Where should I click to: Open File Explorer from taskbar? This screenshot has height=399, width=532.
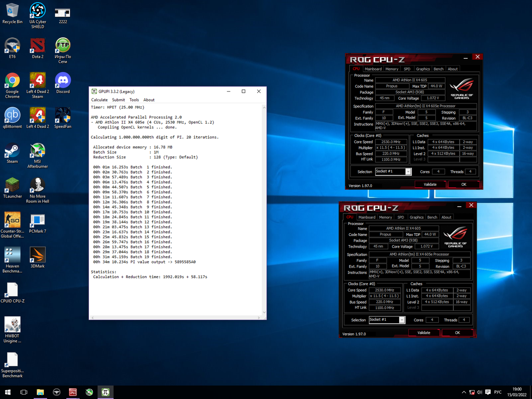click(x=40, y=392)
